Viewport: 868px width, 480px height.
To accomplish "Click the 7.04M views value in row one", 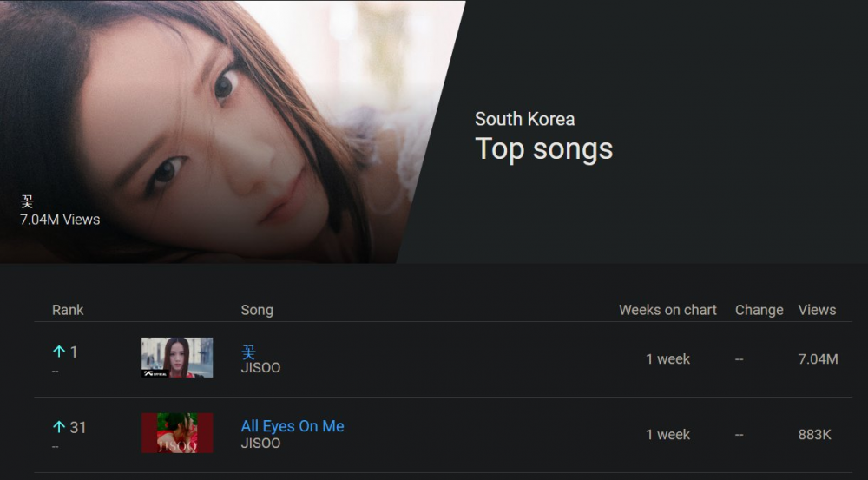I will pos(818,359).
